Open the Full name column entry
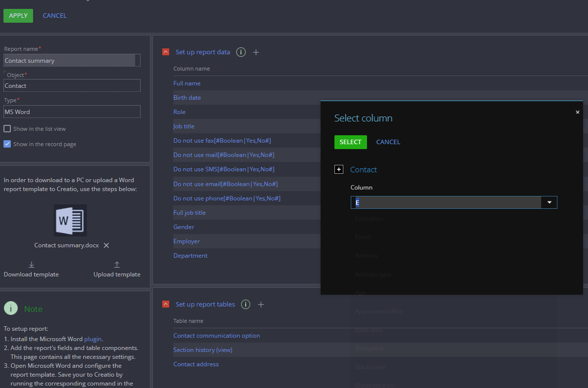 point(187,83)
